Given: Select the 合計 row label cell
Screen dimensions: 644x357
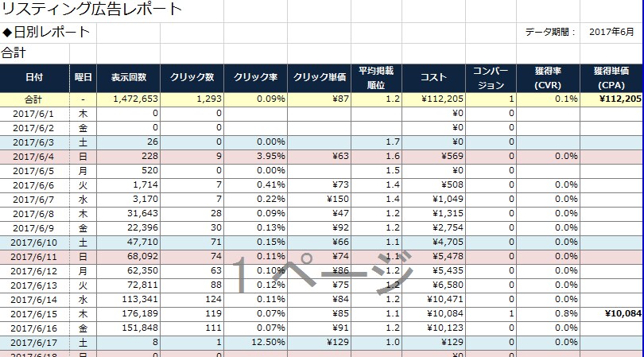Looking at the screenshot, I should pos(34,99).
